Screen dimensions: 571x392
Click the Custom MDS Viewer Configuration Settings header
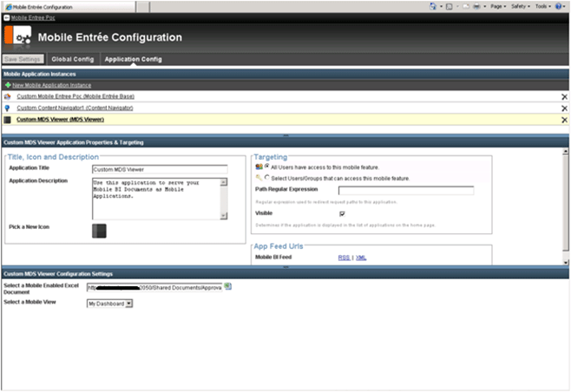tap(285, 274)
